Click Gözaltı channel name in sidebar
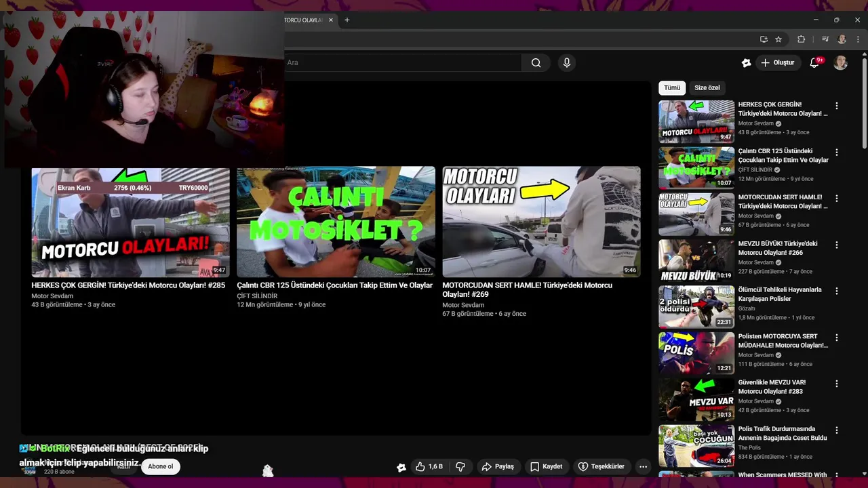868x488 pixels. [x=747, y=308]
